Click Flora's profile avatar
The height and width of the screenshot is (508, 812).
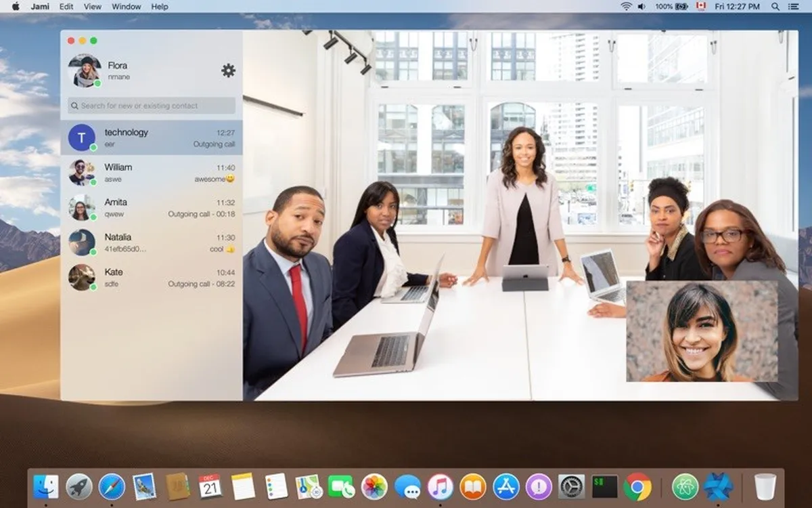click(85, 71)
